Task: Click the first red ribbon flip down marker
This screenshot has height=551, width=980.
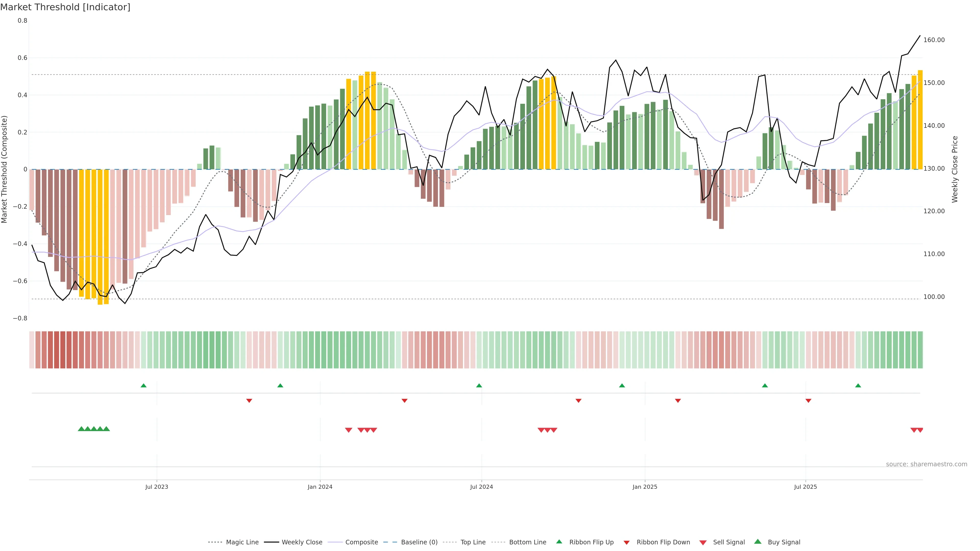Action: point(249,401)
